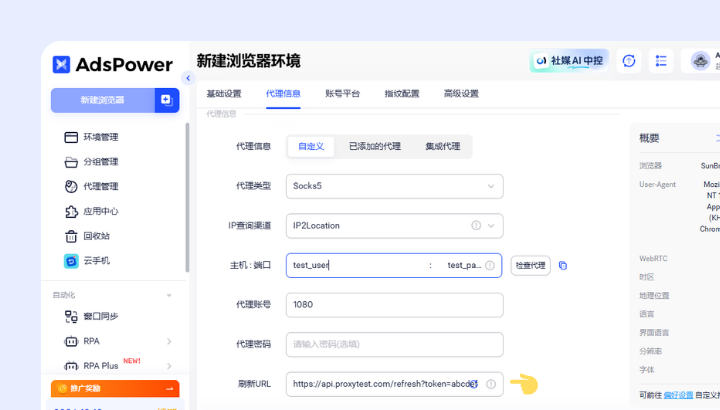This screenshot has width=720, height=410.
Task: Click the 偏好设置 link
Action: [x=678, y=395]
